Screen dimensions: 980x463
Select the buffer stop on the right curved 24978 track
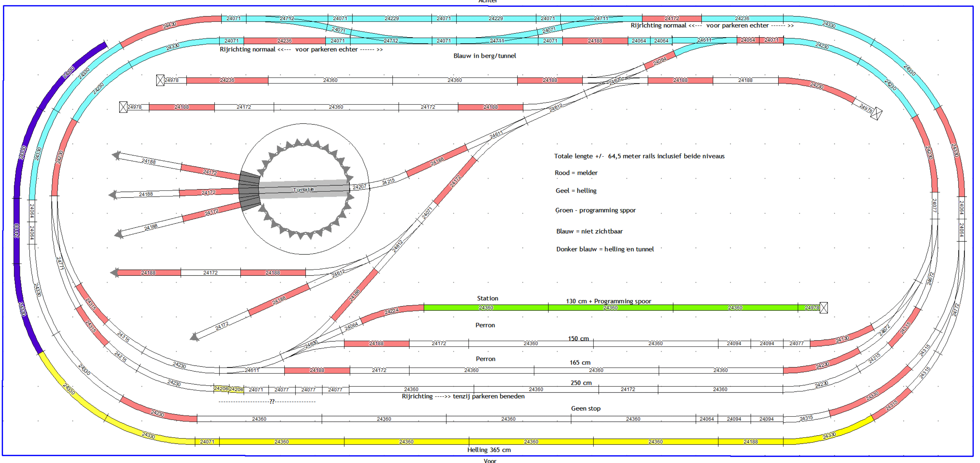pyautogui.click(x=876, y=114)
